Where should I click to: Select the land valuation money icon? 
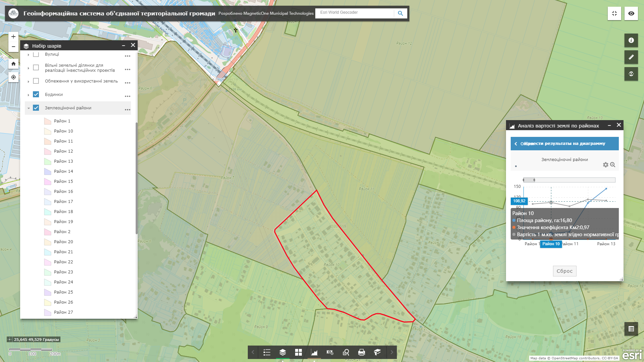[x=330, y=352]
